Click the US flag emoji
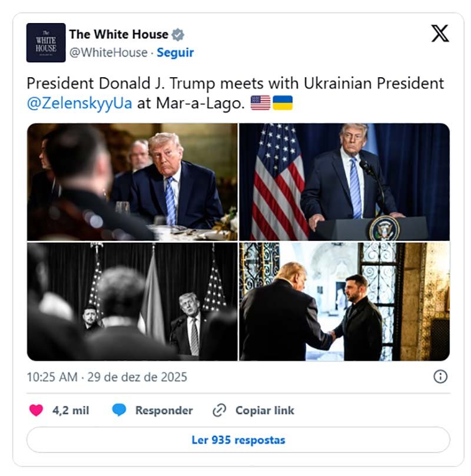The height and width of the screenshot is (476, 471). click(x=260, y=103)
